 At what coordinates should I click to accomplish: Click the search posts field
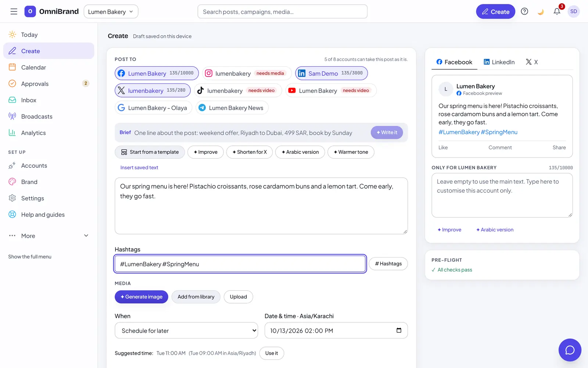(282, 11)
